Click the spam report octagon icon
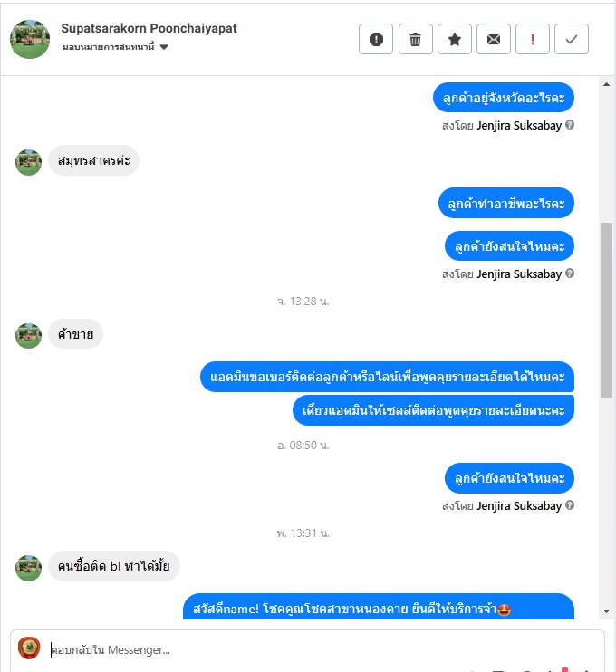616x672 pixels. [376, 40]
